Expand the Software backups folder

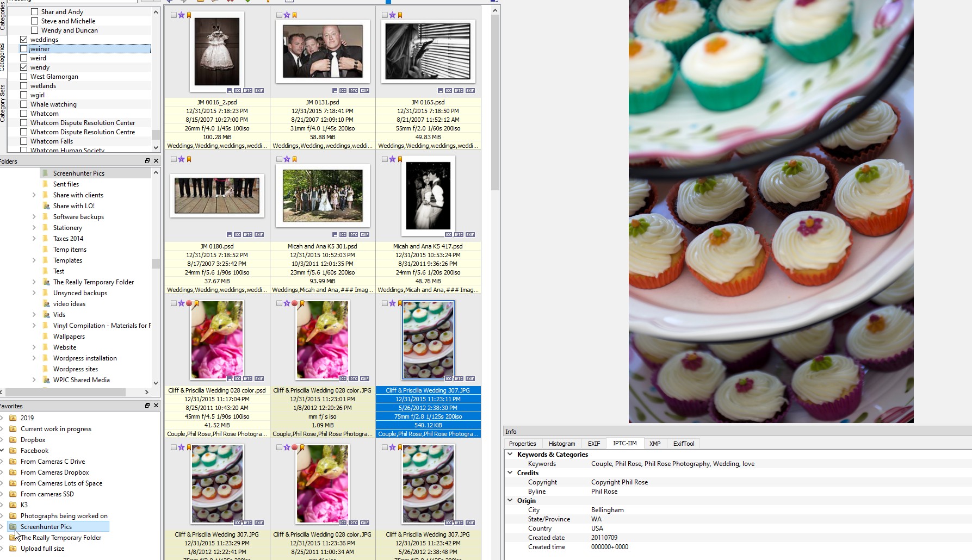pyautogui.click(x=34, y=217)
